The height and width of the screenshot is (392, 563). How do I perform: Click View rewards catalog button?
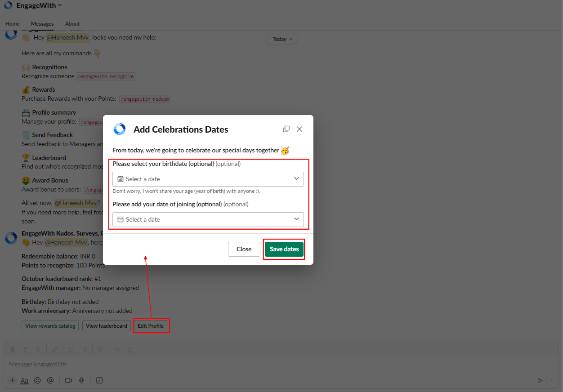pos(50,326)
